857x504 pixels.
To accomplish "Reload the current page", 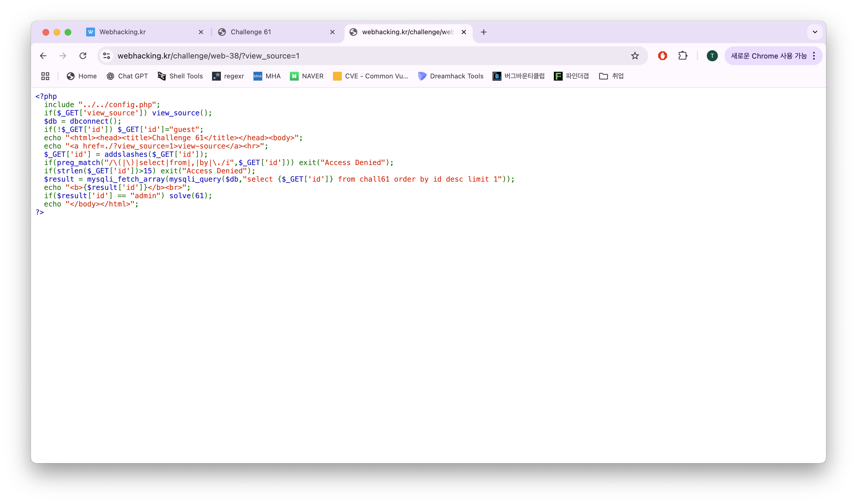I will [x=83, y=56].
